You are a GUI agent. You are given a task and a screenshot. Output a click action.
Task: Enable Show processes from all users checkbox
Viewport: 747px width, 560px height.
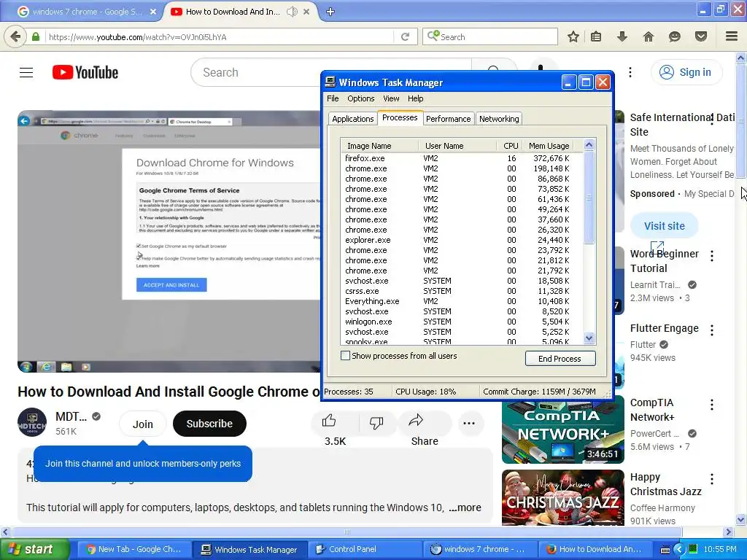pyautogui.click(x=345, y=356)
